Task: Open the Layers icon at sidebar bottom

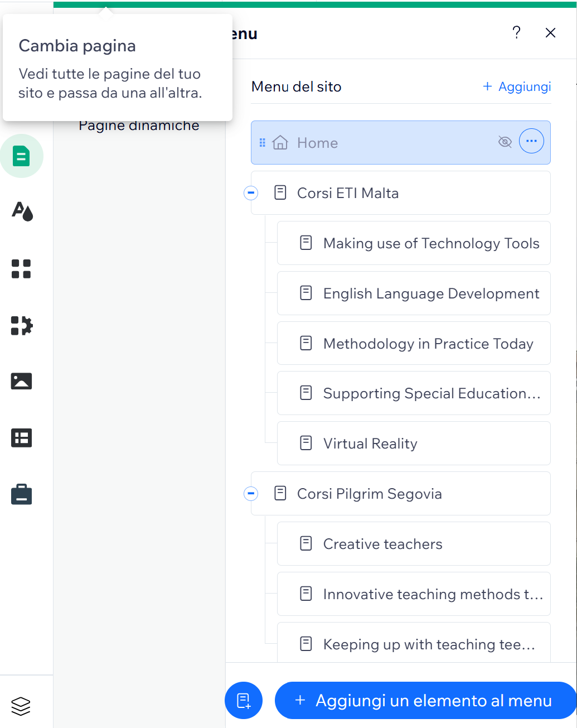Action: (21, 706)
